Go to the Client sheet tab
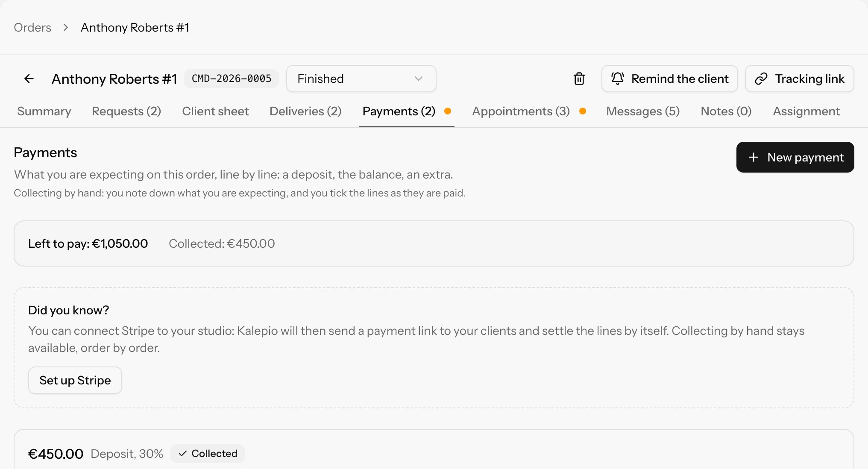 [x=215, y=111]
